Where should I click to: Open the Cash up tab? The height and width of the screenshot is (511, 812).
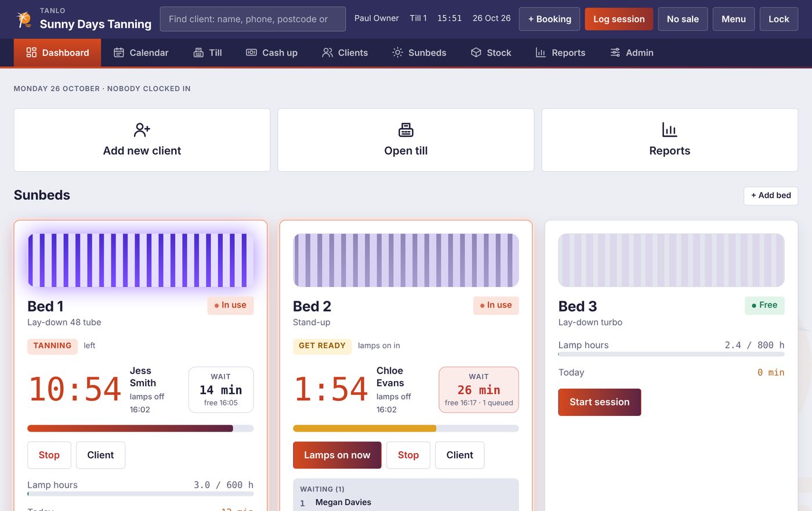coord(271,53)
